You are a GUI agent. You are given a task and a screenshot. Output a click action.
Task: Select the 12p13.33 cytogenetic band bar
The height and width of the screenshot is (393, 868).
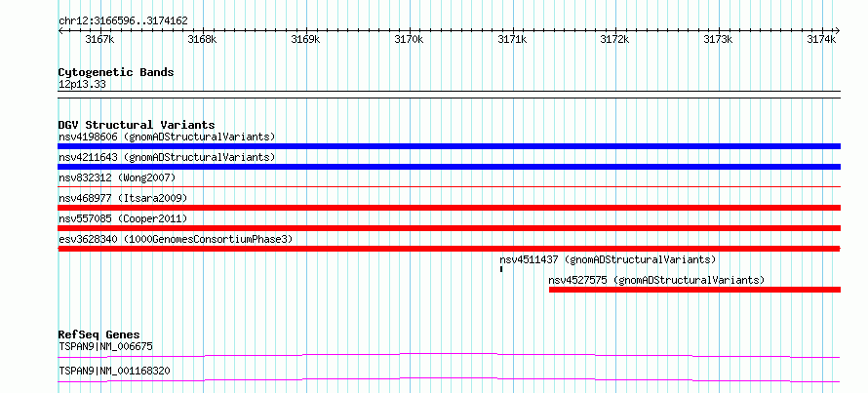449,94
